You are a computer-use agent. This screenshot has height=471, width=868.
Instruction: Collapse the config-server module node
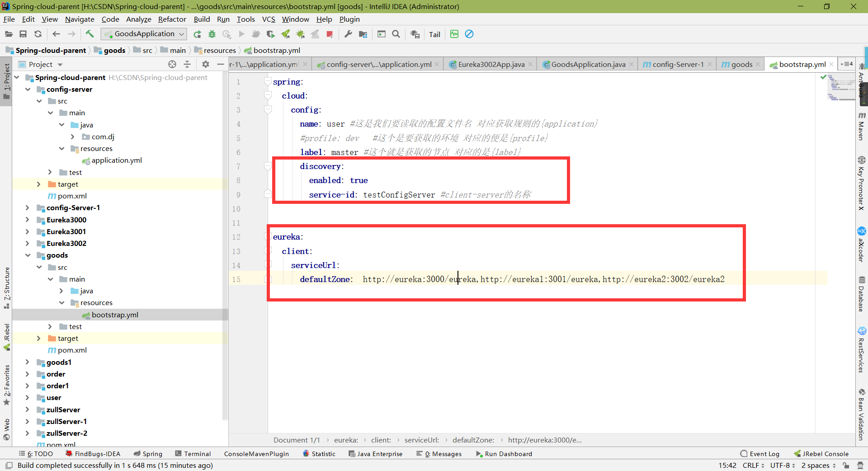pos(28,89)
